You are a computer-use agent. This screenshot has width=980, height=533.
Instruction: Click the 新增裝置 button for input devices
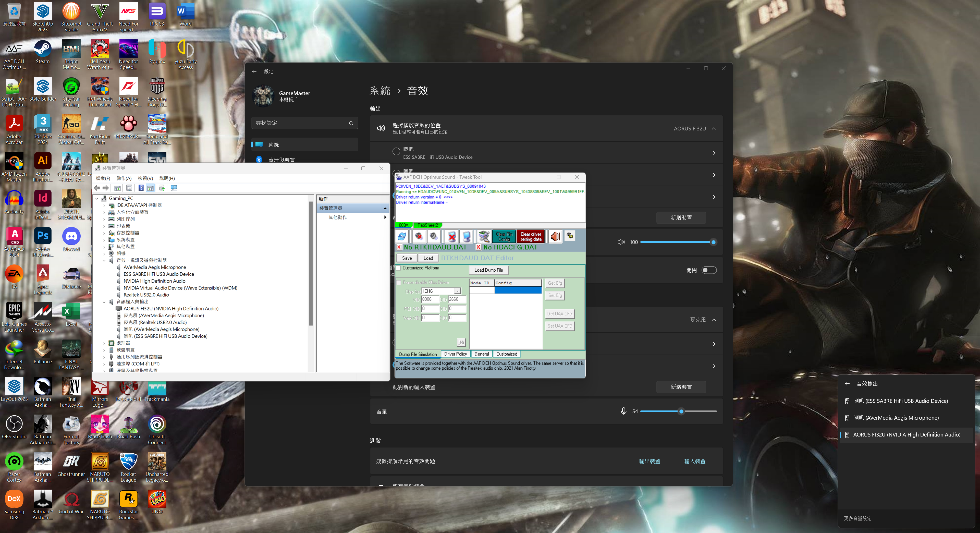tap(681, 387)
